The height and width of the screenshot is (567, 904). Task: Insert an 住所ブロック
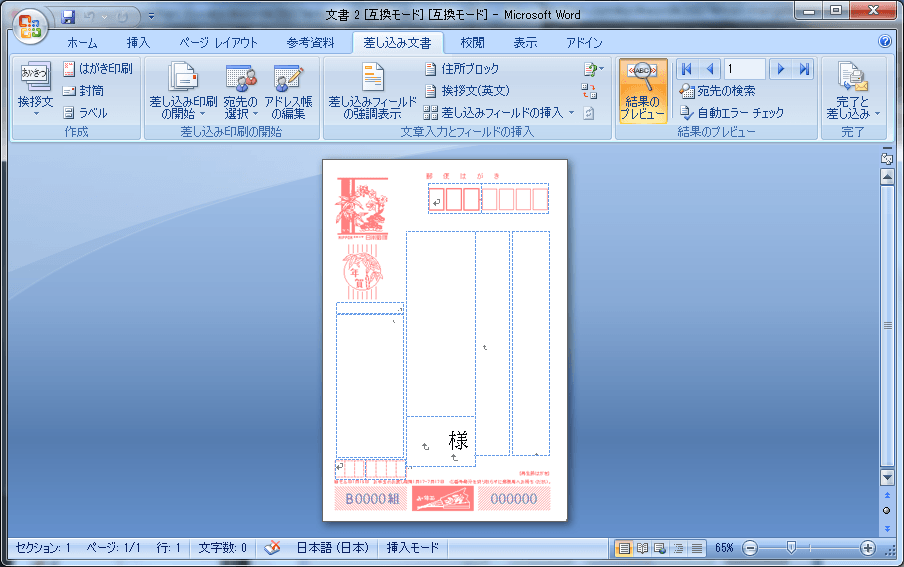[462, 69]
